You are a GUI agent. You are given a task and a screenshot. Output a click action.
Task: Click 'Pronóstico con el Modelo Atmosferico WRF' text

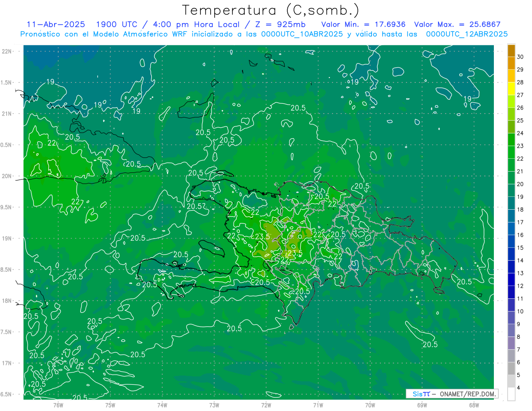pyautogui.click(x=104, y=34)
